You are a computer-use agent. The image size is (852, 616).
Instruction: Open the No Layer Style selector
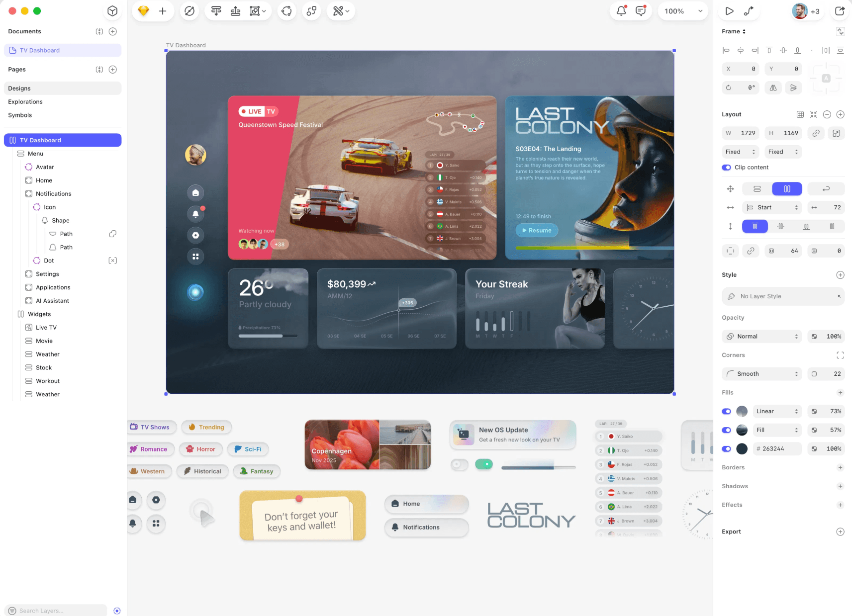(x=783, y=296)
